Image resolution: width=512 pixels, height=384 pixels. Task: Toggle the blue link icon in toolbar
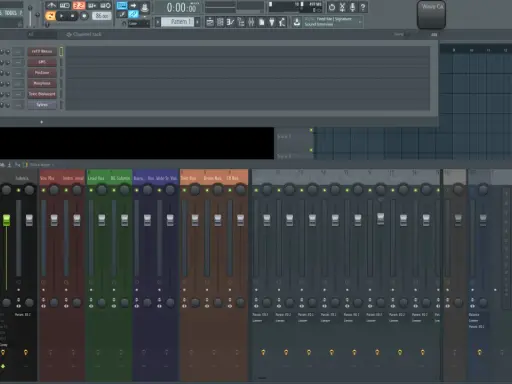pos(133,14)
